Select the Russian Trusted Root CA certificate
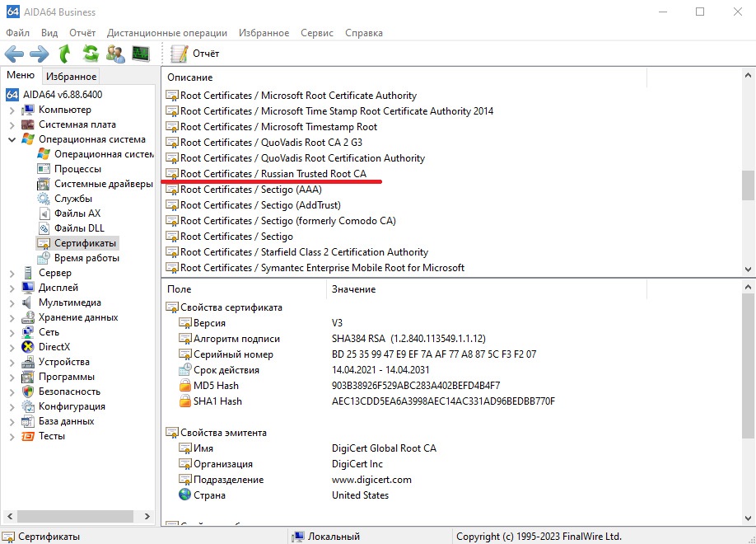 click(x=273, y=174)
